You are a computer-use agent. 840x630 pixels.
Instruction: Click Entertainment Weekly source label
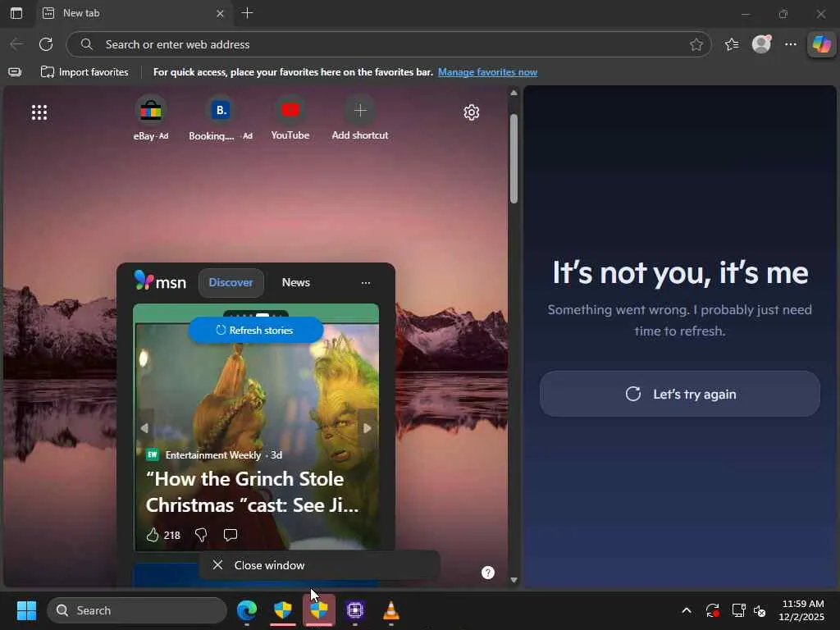pos(212,454)
